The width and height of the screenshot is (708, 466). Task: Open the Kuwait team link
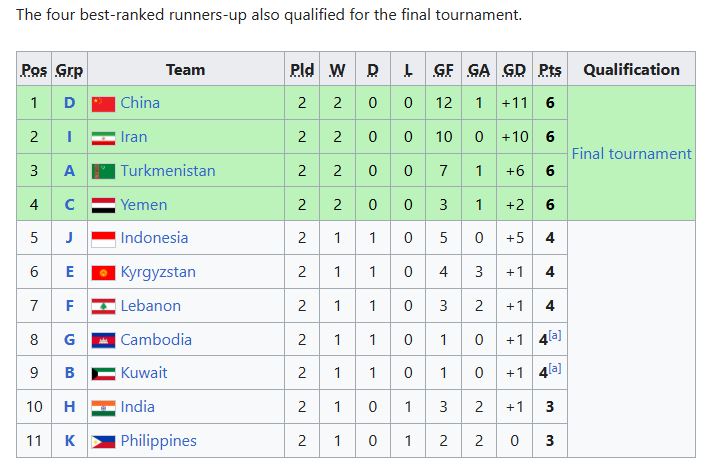coord(144,373)
